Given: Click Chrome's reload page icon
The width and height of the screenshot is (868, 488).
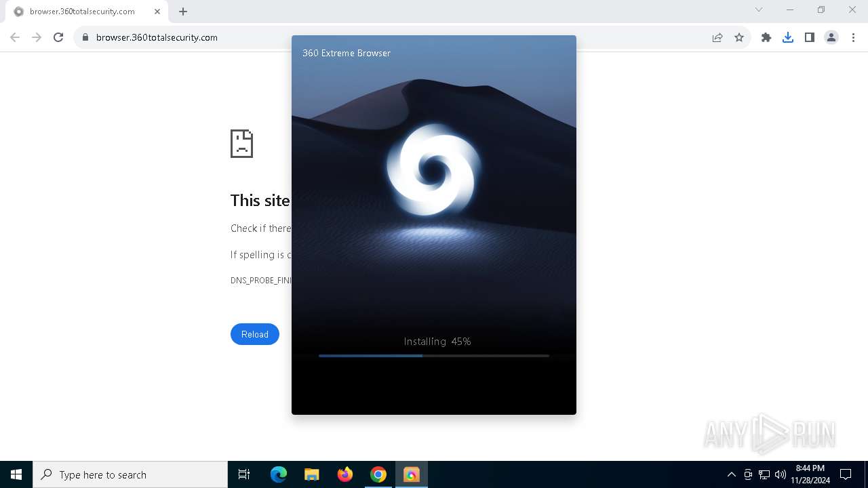Looking at the screenshot, I should point(58,37).
